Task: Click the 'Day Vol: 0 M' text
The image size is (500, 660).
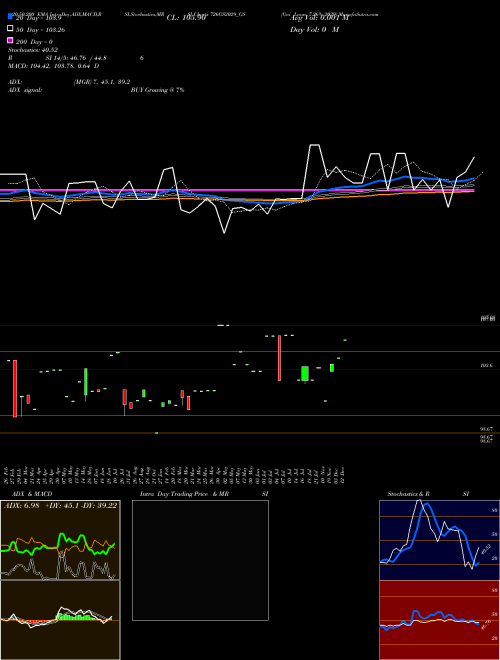Action: click(314, 29)
